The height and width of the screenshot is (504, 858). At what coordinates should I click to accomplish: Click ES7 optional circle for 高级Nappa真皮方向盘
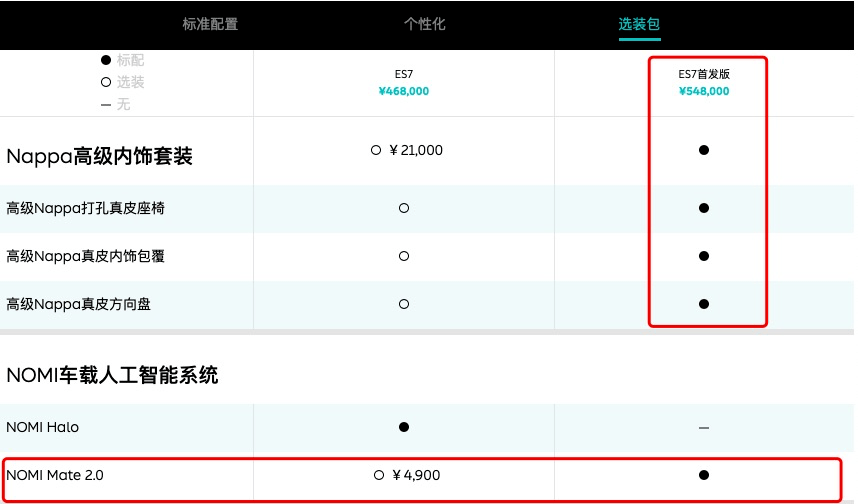404,304
